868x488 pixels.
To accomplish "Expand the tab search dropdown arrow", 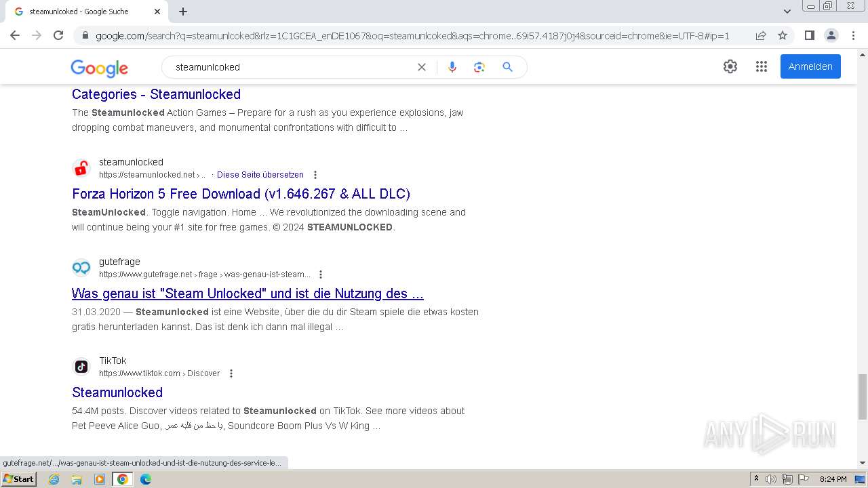I will 787,12.
